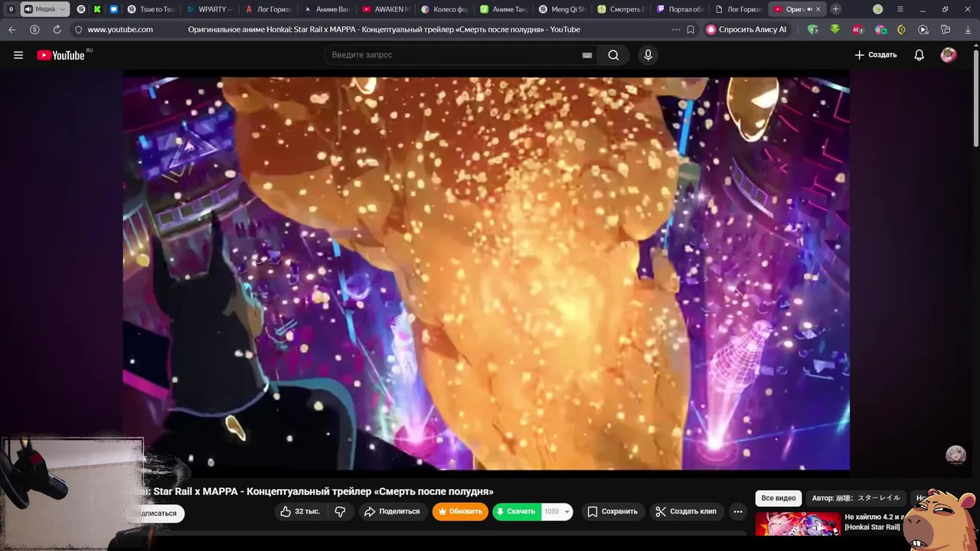Dislike the video with thumbs-down
Viewport: 980px width, 551px height.
(x=341, y=511)
